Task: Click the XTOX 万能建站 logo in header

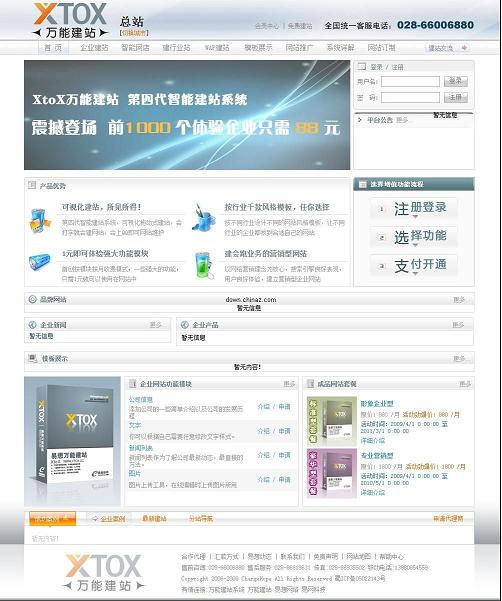Action: [70, 21]
